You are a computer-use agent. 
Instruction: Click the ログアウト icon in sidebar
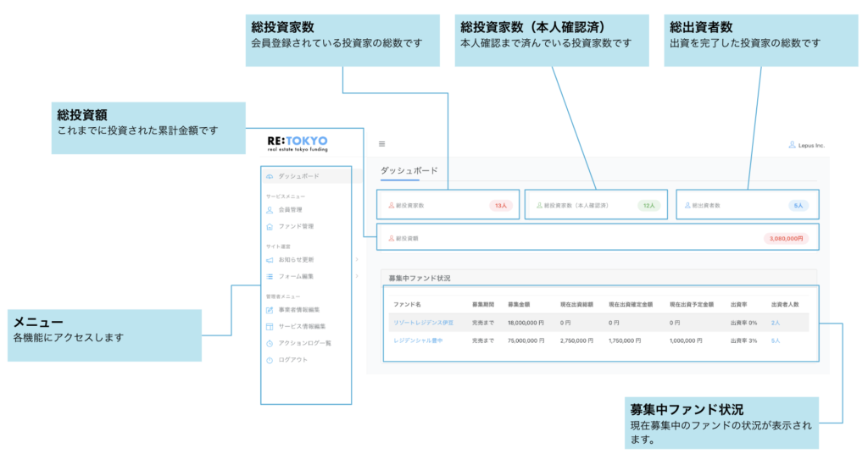pos(270,360)
